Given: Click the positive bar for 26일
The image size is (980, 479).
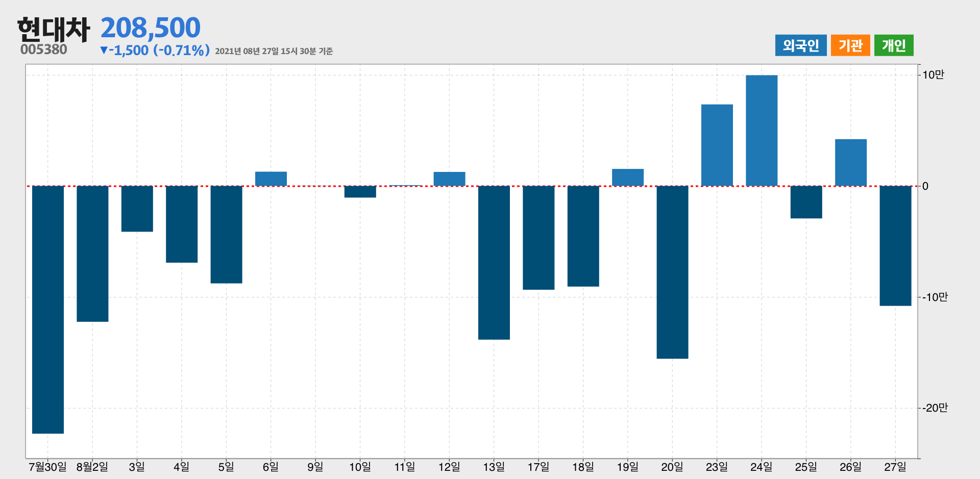Looking at the screenshot, I should (x=851, y=163).
